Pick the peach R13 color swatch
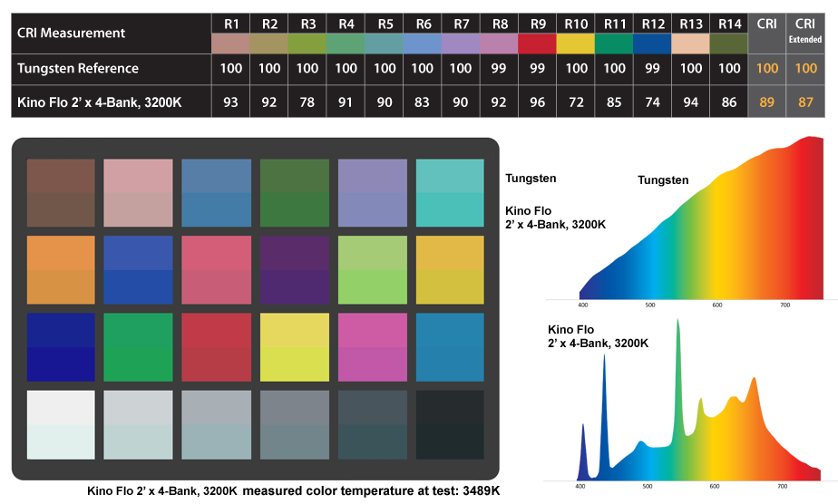 [691, 43]
